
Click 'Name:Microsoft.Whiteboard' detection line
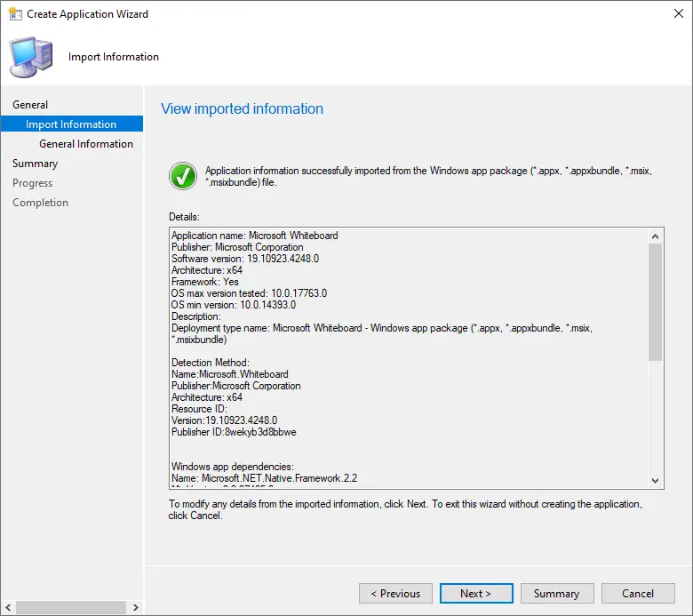click(x=230, y=374)
